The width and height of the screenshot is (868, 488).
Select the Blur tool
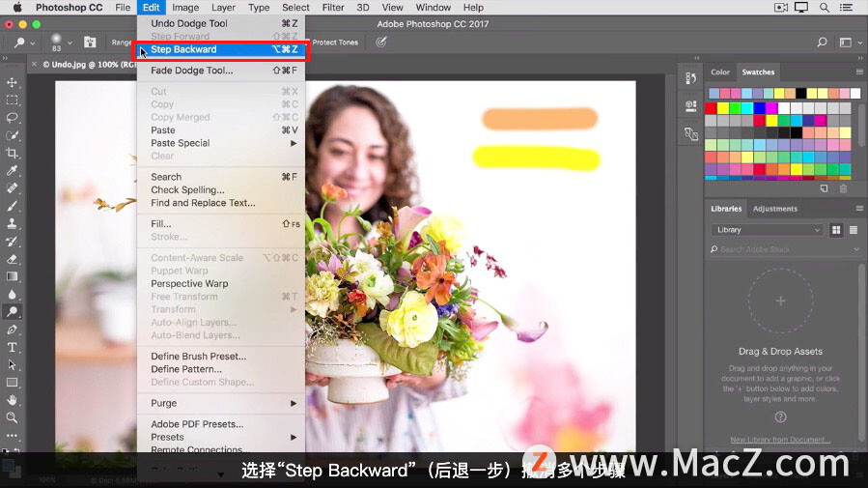point(12,294)
